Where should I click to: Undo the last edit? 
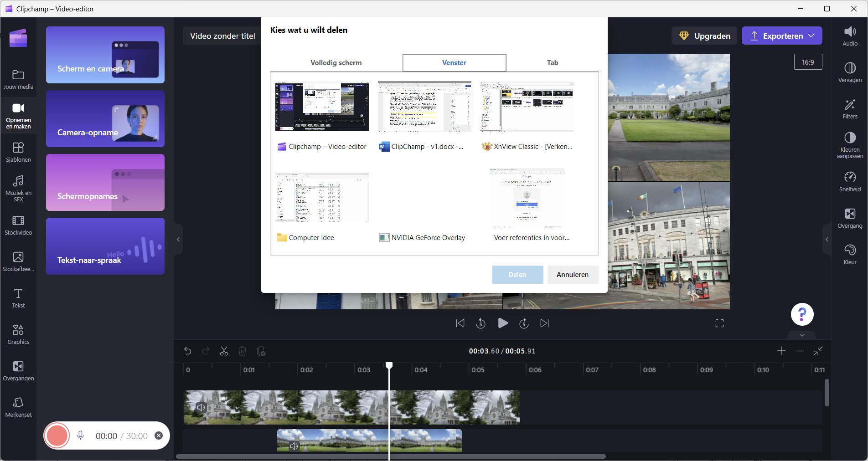pos(187,351)
